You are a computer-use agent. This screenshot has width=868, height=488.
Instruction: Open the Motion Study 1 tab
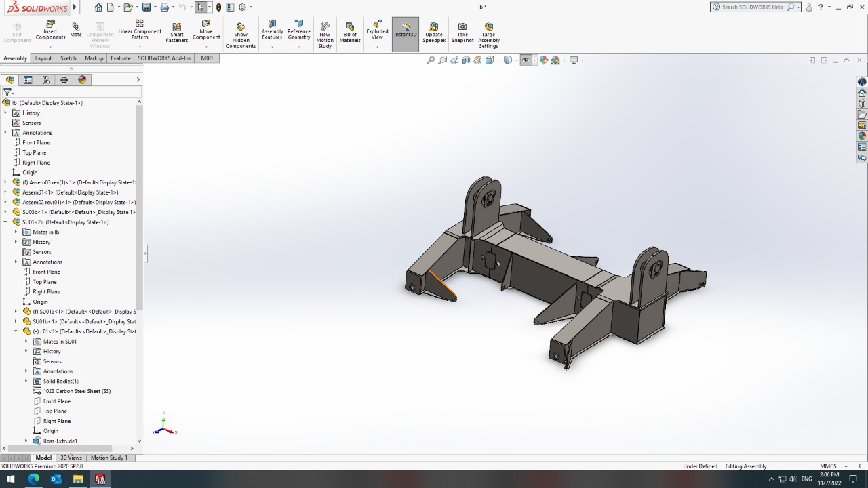[x=108, y=457]
